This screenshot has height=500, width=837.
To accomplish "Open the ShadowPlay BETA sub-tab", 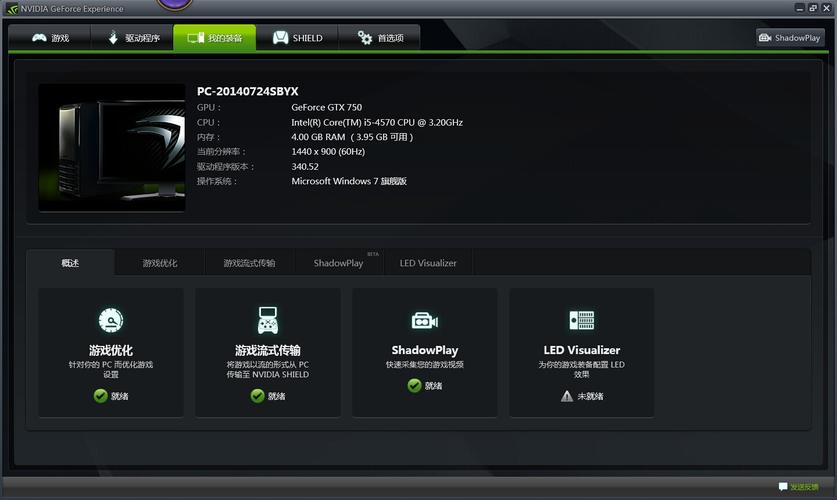I will point(339,263).
